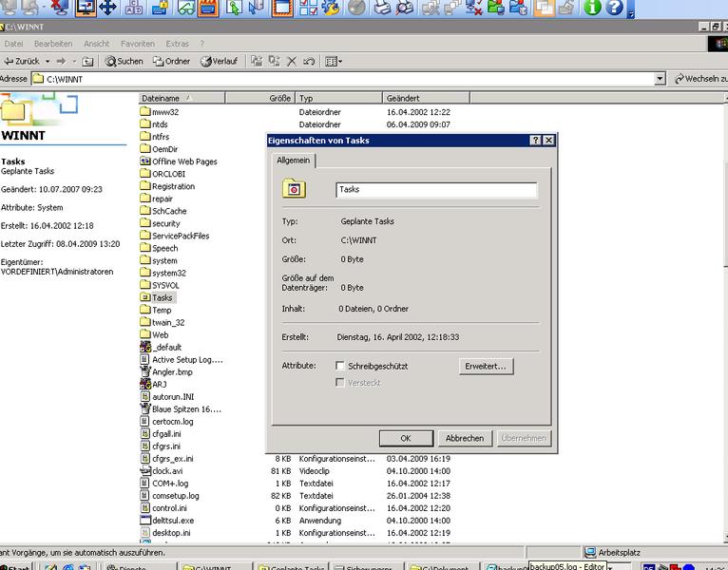The width and height of the screenshot is (728, 570).
Task: Click OK in the properties dialog
Action: click(406, 438)
